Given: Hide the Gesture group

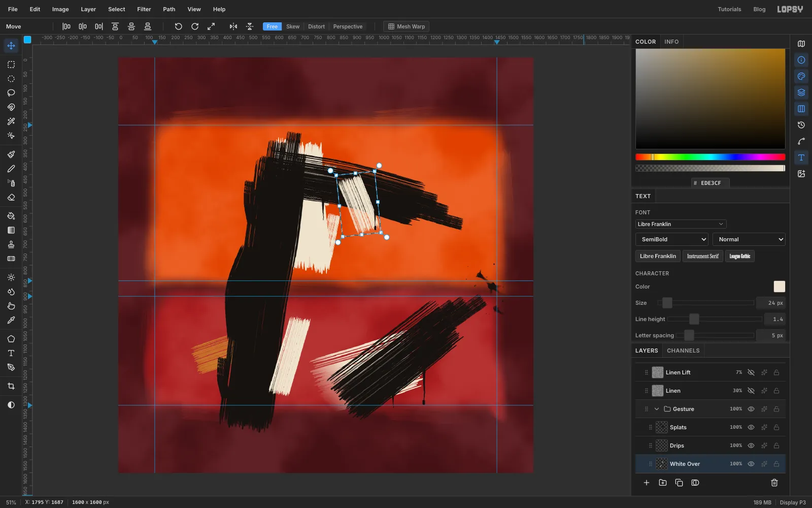Looking at the screenshot, I should click(751, 409).
